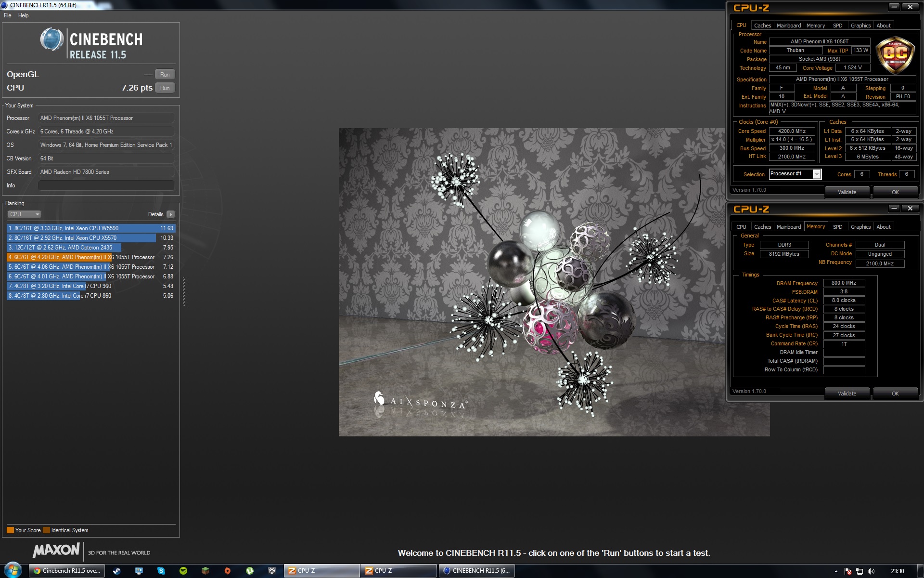Switch to CPU tab in bottom CPU-Z
The image size is (924, 578).
click(x=741, y=227)
